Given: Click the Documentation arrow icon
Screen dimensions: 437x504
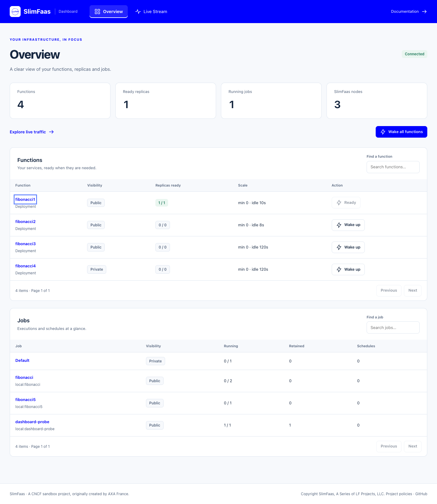Looking at the screenshot, I should [424, 12].
